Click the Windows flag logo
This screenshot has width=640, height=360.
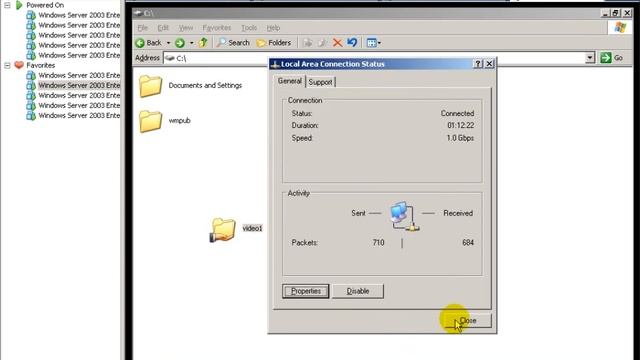tap(620, 27)
